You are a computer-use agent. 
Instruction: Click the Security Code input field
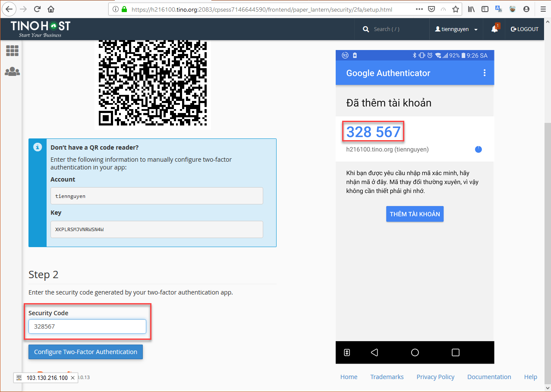[87, 326]
